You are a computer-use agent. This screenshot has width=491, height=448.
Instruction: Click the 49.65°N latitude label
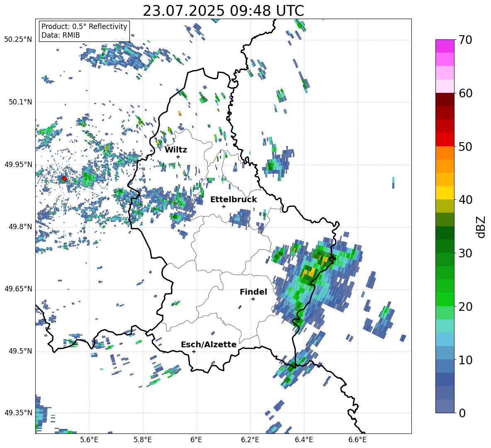click(18, 289)
